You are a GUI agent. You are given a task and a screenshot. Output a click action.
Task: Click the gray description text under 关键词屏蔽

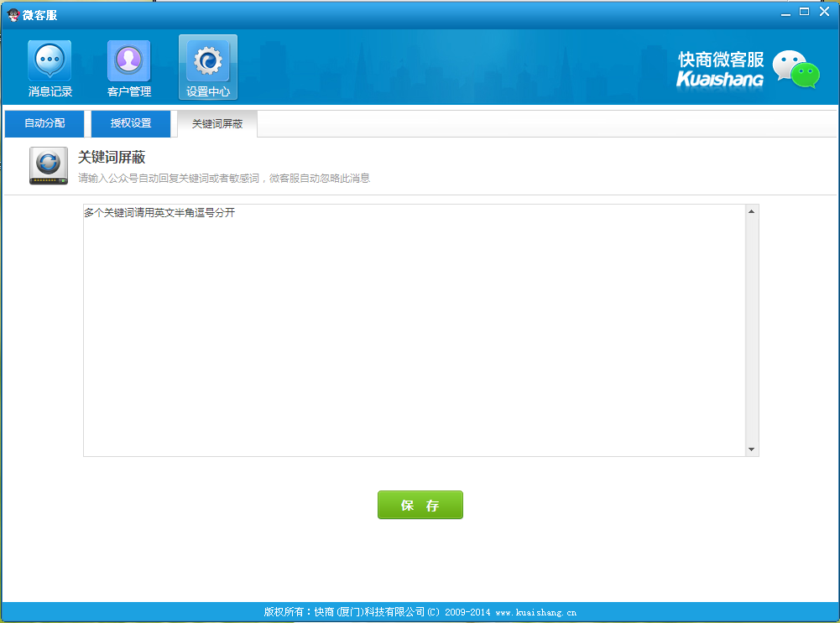coord(223,178)
